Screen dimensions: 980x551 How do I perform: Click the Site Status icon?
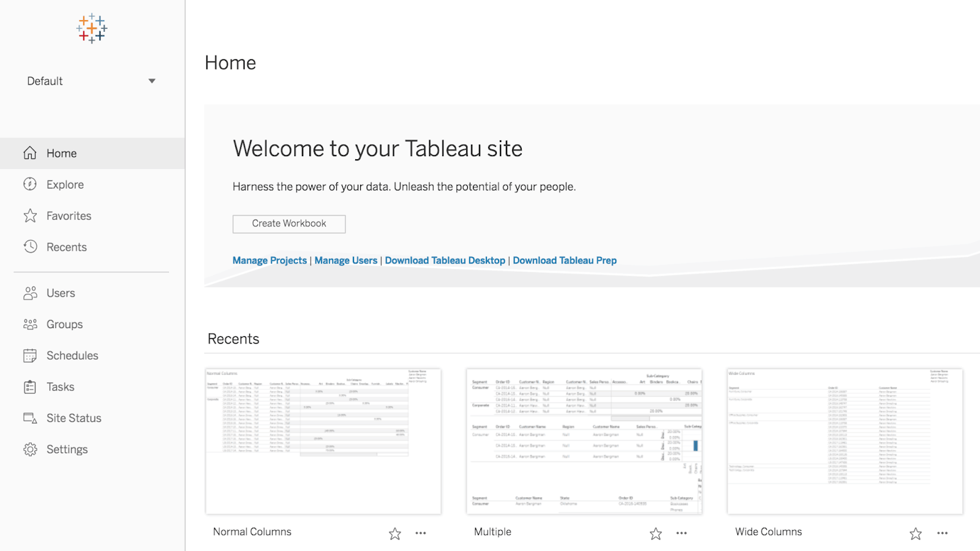coord(30,418)
